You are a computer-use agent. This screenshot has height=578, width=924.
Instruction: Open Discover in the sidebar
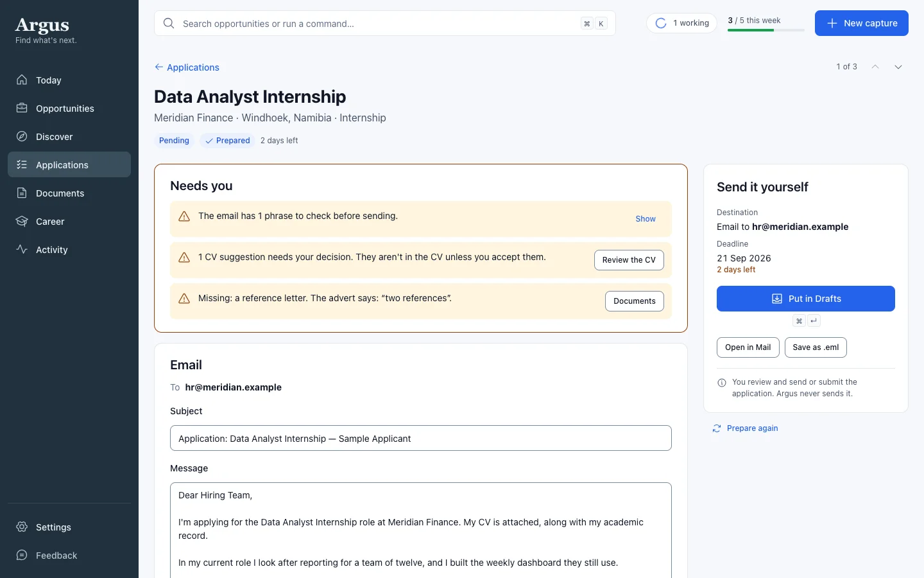(69, 136)
